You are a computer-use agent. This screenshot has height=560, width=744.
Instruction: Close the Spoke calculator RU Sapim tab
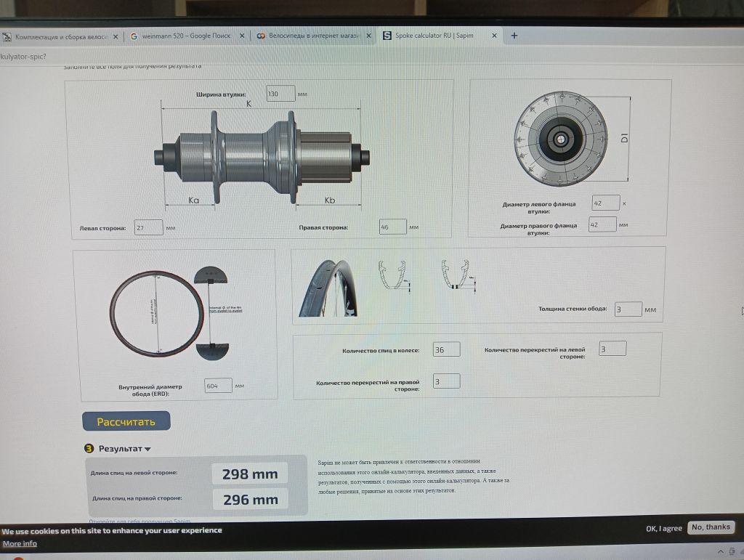[495, 36]
